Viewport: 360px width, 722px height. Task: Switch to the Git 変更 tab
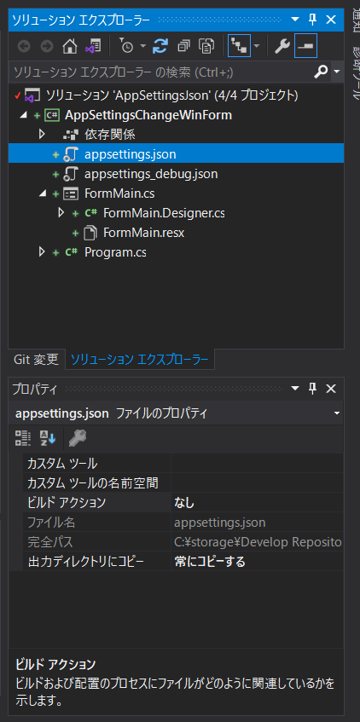tap(36, 359)
